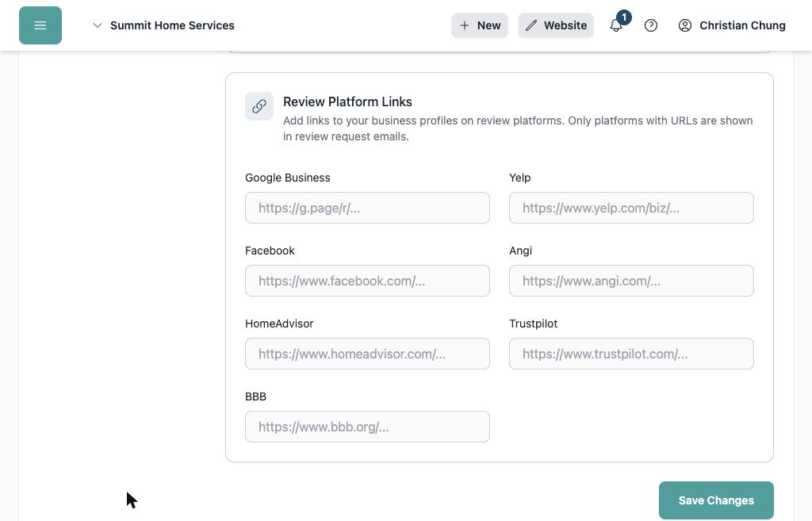
Task: Open the Website editor button
Action: tap(556, 25)
